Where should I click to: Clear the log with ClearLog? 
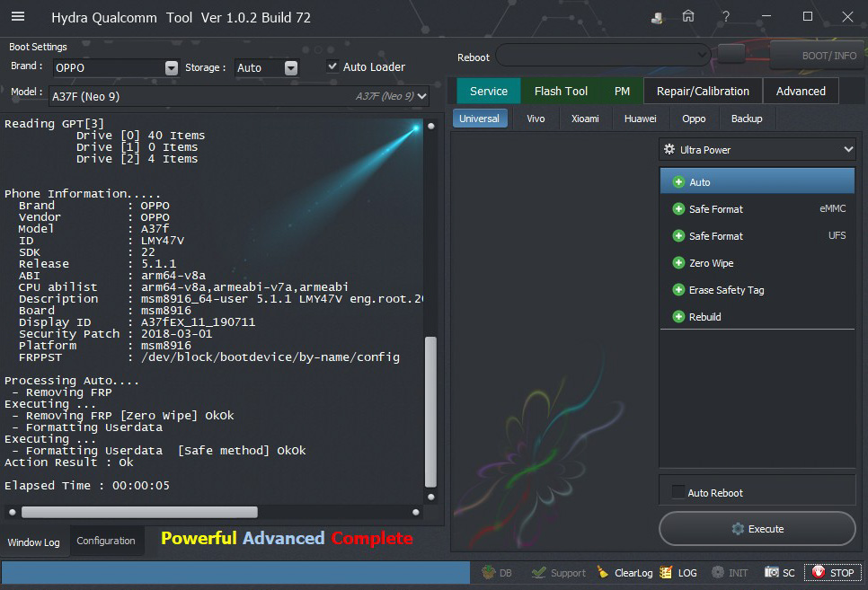point(624,572)
